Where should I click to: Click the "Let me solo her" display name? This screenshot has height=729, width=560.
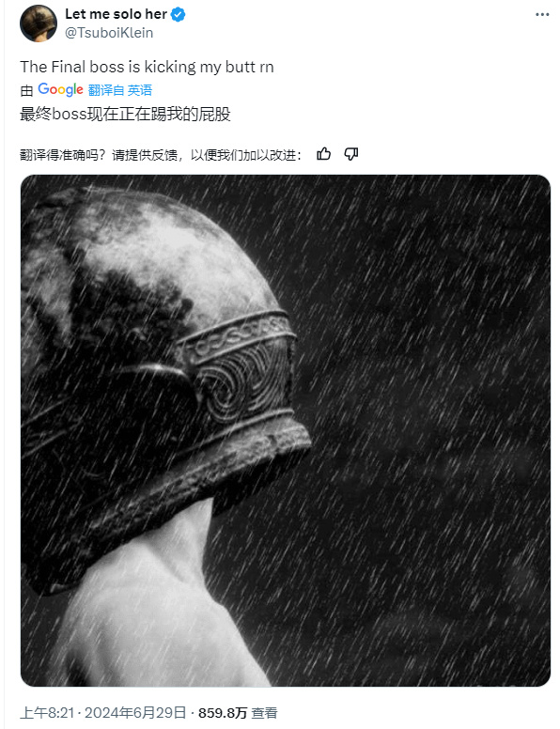click(116, 14)
